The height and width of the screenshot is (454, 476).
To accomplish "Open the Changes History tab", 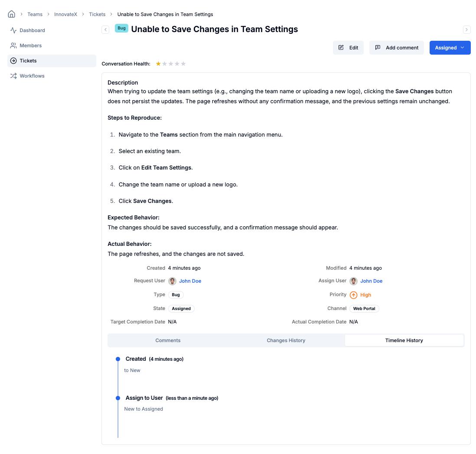I will (286, 340).
